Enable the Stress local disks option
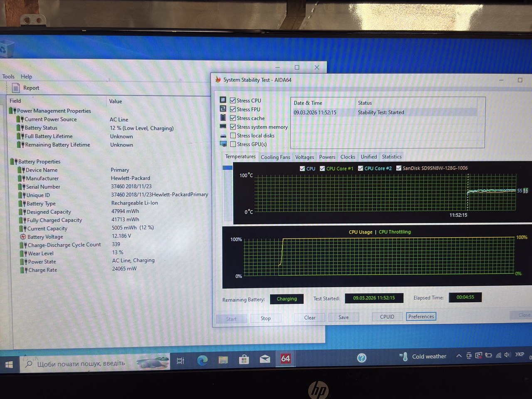Viewport: 532px width, 399px height. click(233, 135)
